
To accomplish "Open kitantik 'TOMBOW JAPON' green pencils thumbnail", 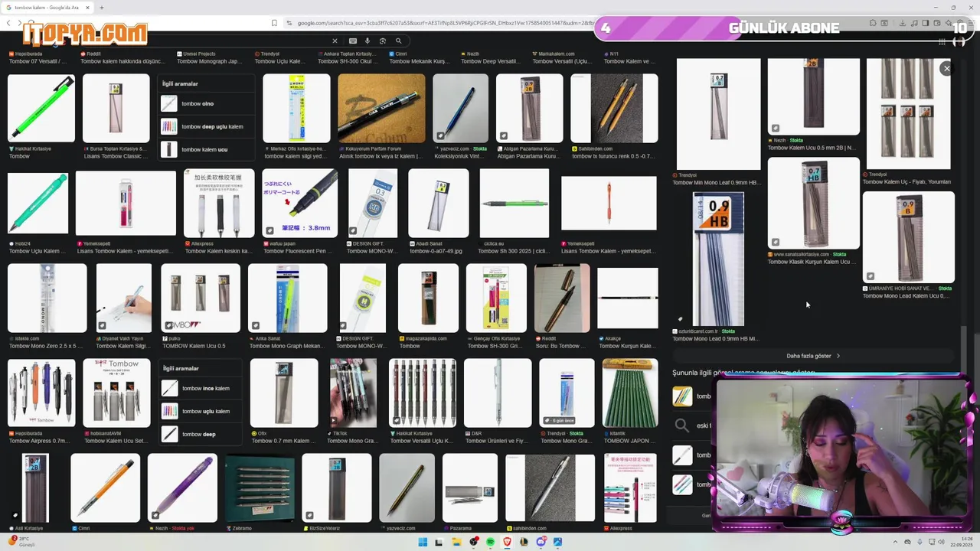I will (629, 393).
